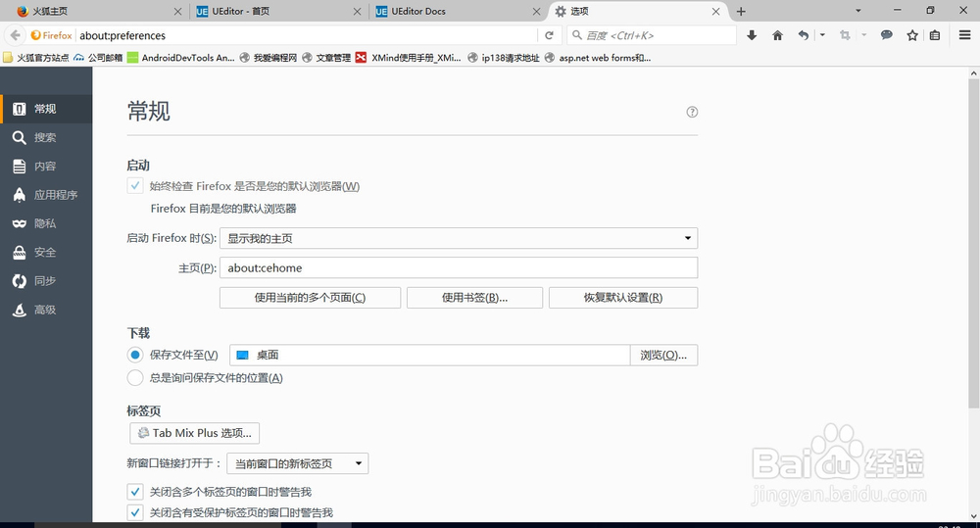Viewport: 980px width, 528px height.
Task: Open the 内容 (Content) preferences category
Action: [46, 167]
